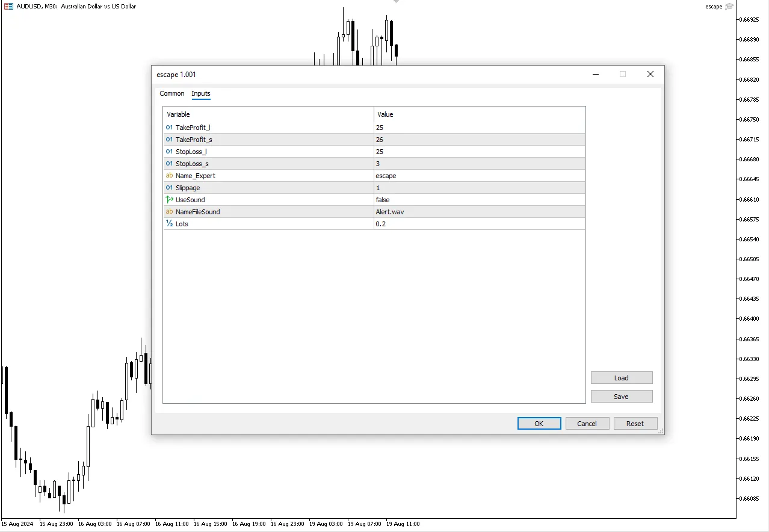Screen dimensions: 769x532
Task: Click the ab string icon beside Name_Expert
Action: (169, 175)
